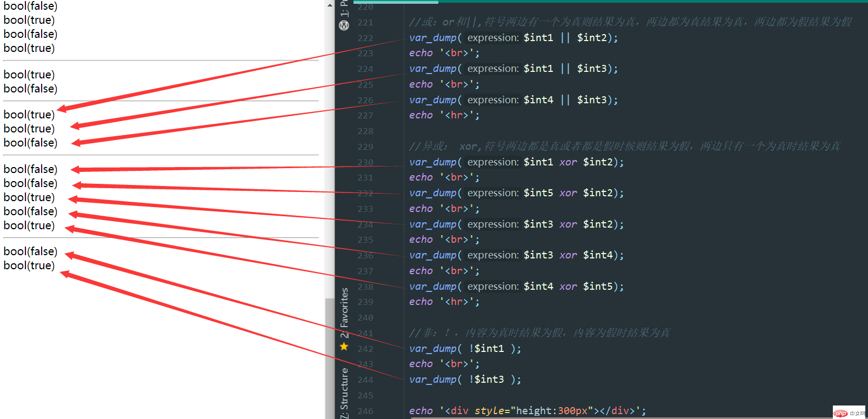The height and width of the screenshot is (419, 868).
Task: Click the browser scrollbar up arrow
Action: (x=330, y=5)
